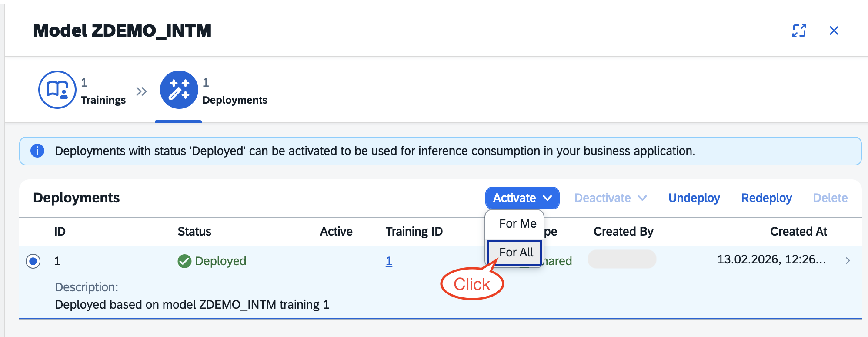Switch to the Deployments tab label

point(235,100)
